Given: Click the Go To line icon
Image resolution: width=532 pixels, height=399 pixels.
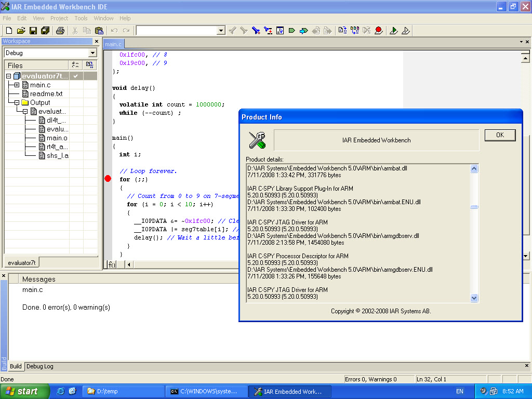Looking at the screenshot, I should pos(280,31).
